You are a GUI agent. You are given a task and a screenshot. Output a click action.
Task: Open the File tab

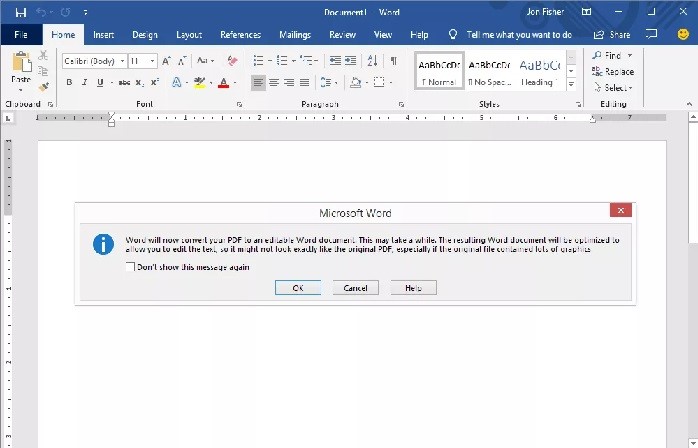pyautogui.click(x=21, y=35)
